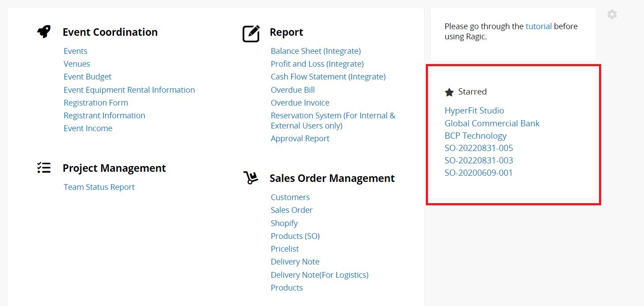The width and height of the screenshot is (644, 306).
Task: Open the Overdue Bill report
Action: click(293, 90)
